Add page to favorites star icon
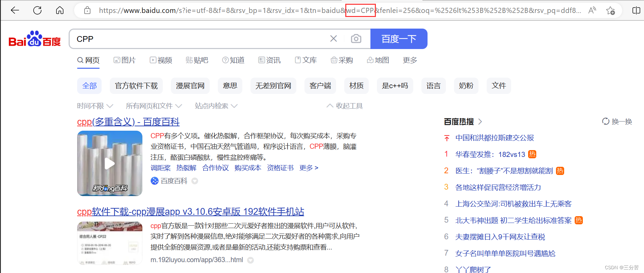 pos(610,11)
